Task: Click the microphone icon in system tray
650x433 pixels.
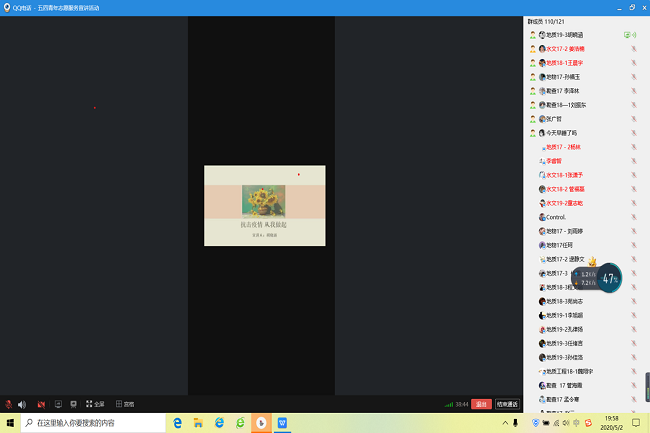Action: [515, 423]
